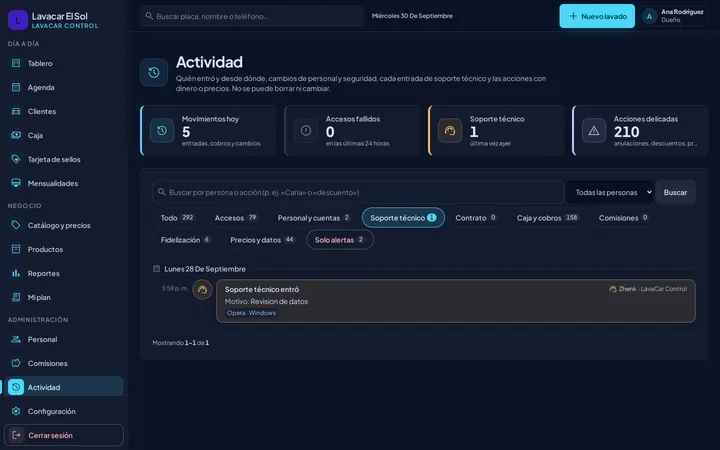The height and width of the screenshot is (450, 720).
Task: Select the Todo filter tab
Action: (x=177, y=218)
